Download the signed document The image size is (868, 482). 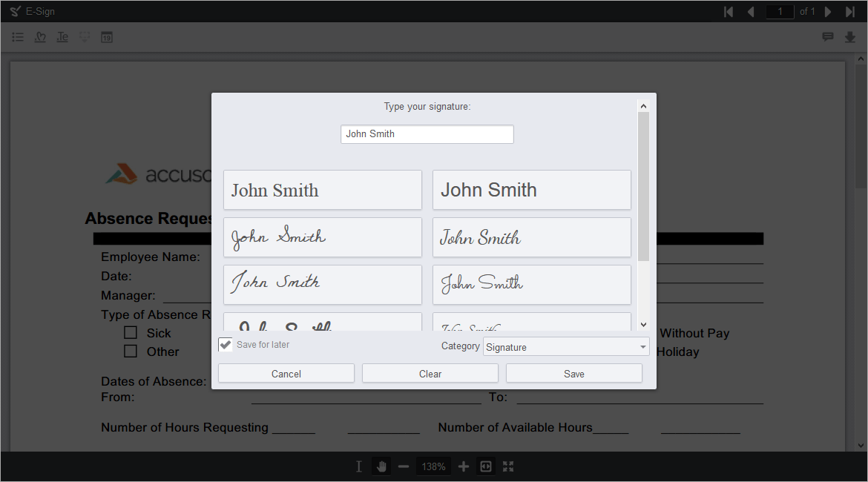[x=850, y=36]
